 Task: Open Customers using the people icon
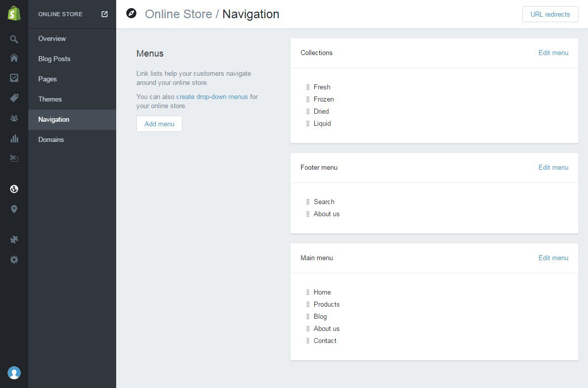[14, 118]
